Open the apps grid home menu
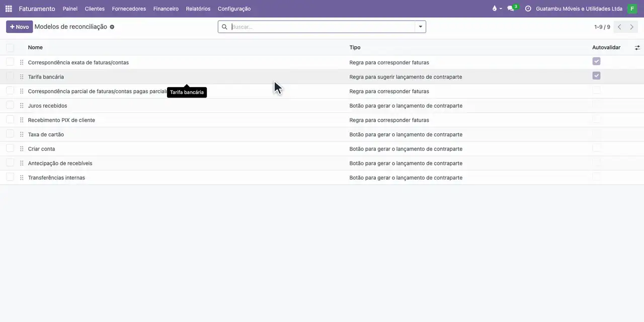644x322 pixels. coord(9,9)
